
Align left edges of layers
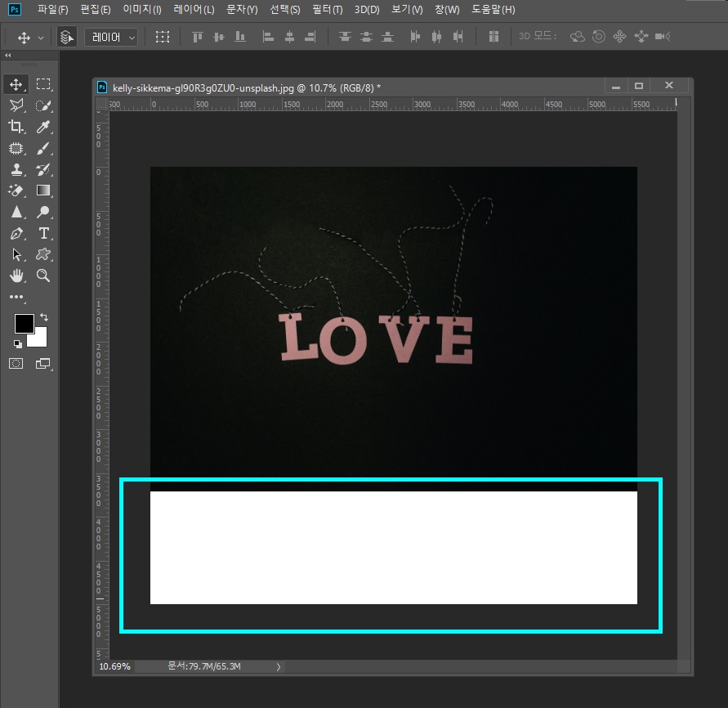[x=268, y=37]
